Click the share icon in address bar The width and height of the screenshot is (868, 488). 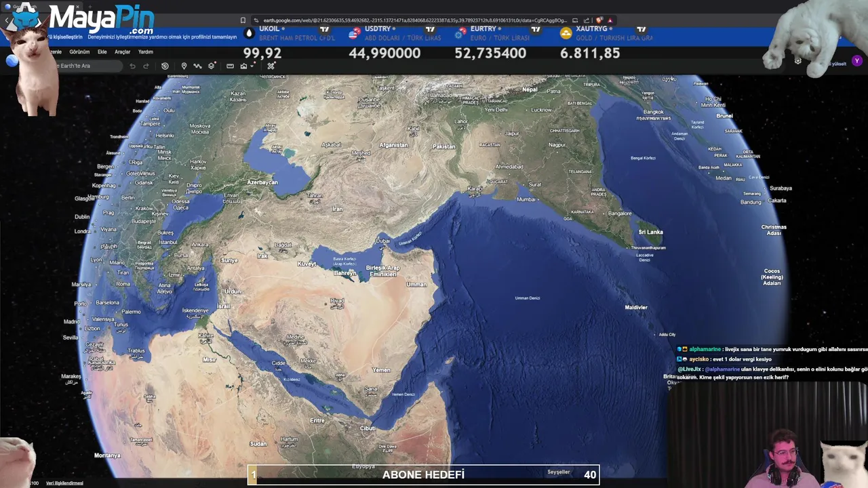coord(587,20)
